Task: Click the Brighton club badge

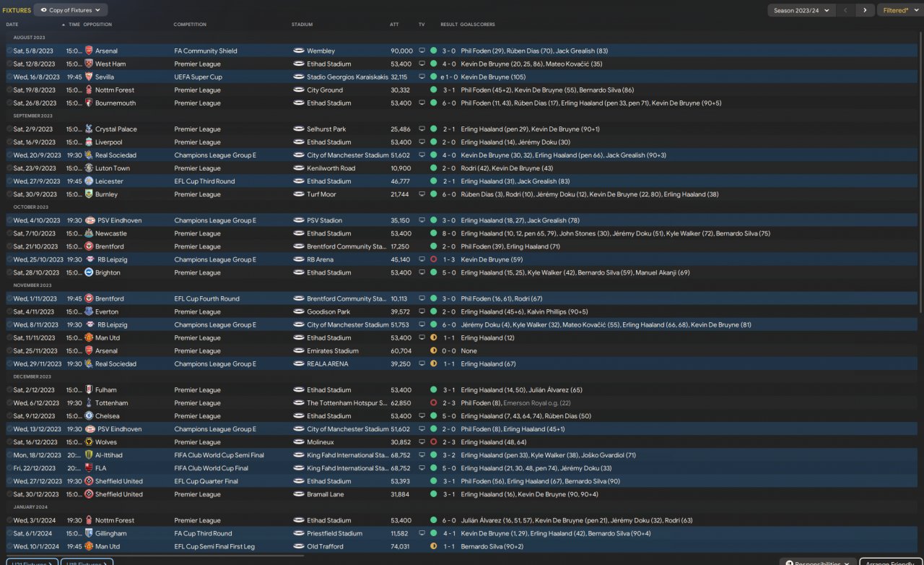Action: 89,272
